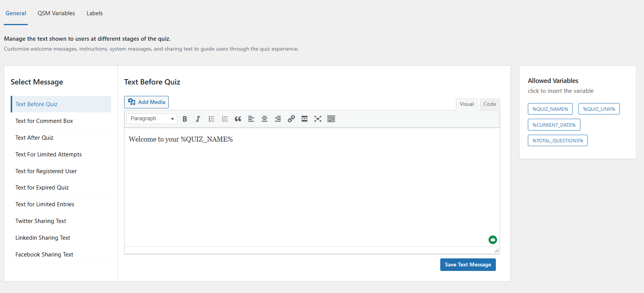Viewport: 644px width, 293px height.
Task: Click the editor resize handle corner
Action: [x=497, y=250]
